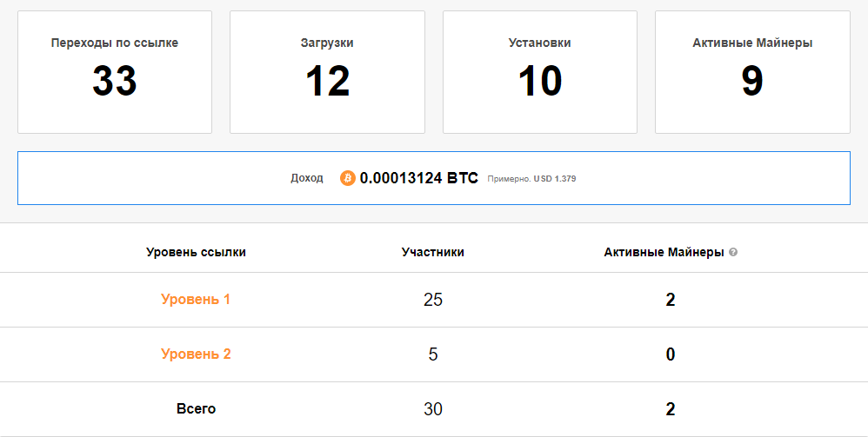Click participants count 25 for Уровень 1
This screenshot has width=868, height=437.
[433, 301]
